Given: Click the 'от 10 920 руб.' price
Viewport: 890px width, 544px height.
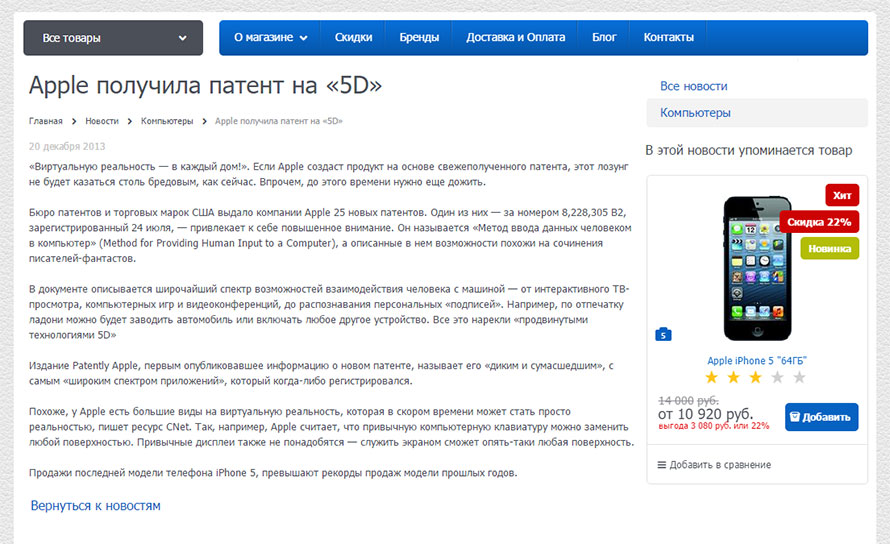Looking at the screenshot, I should (x=706, y=414).
